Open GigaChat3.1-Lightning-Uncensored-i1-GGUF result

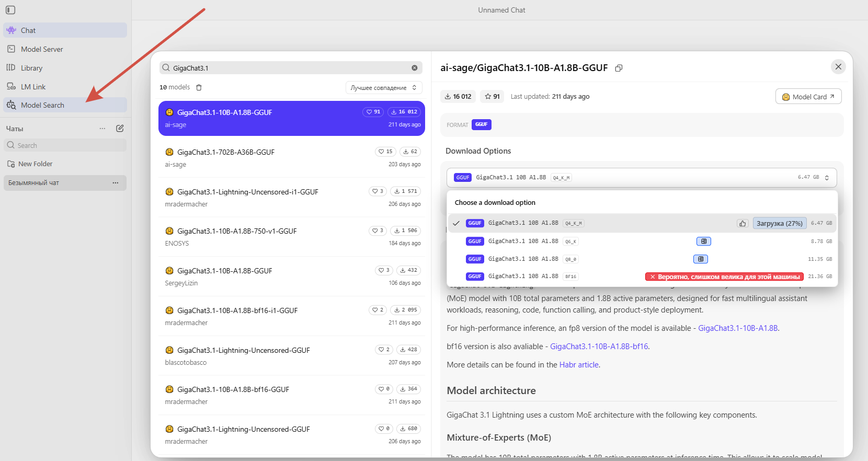[x=292, y=198]
